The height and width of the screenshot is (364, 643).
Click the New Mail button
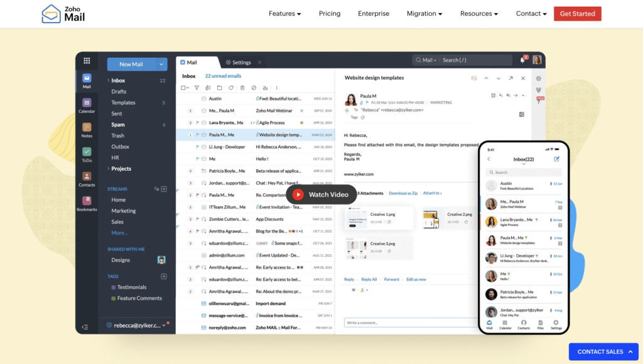[x=131, y=65]
